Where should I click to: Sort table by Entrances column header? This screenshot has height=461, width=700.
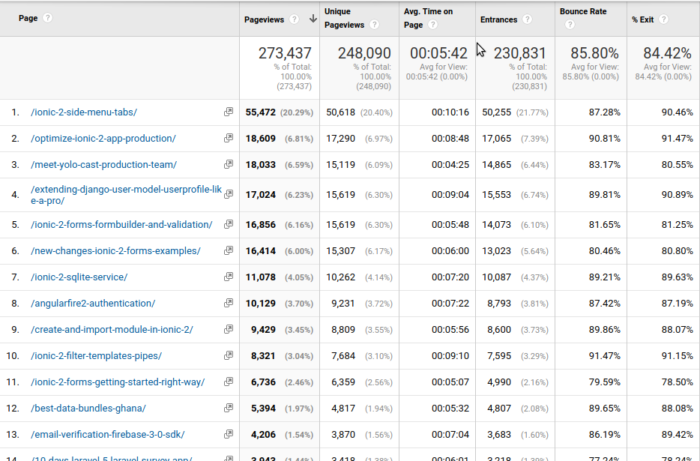click(500, 18)
